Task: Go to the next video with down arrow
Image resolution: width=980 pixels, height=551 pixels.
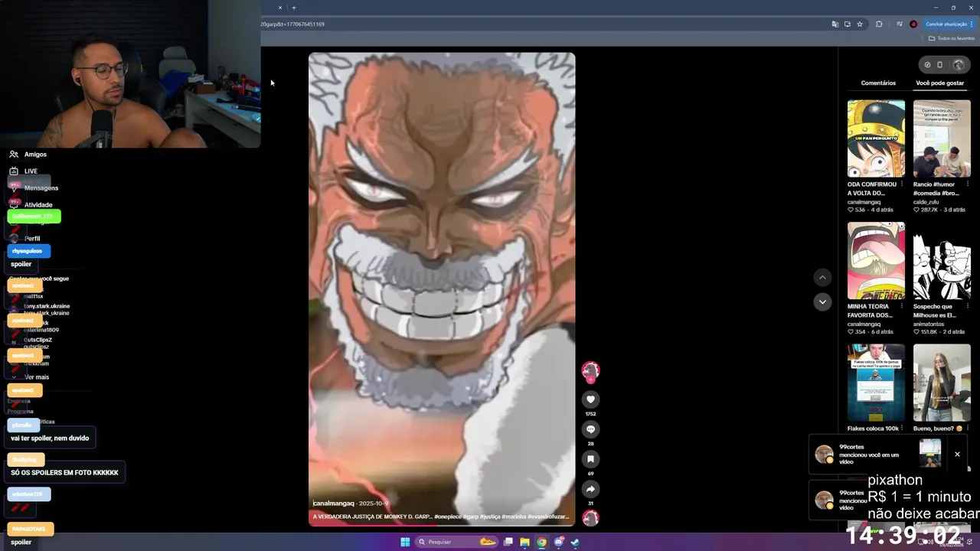Action: click(x=822, y=302)
